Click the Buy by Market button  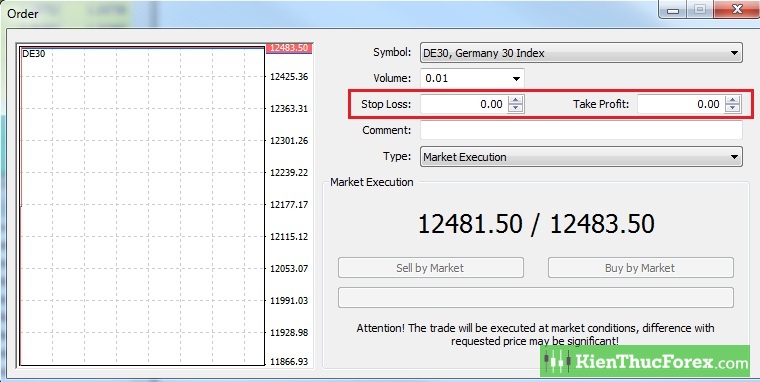(x=640, y=268)
